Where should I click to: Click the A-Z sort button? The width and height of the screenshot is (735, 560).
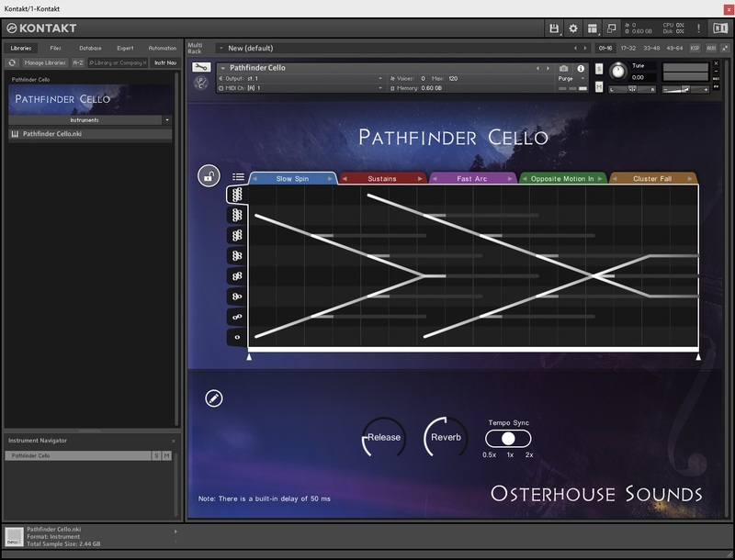(x=79, y=62)
